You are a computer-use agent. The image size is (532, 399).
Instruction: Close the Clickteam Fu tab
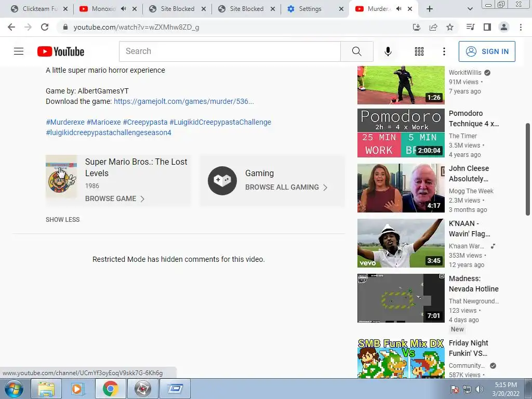[65, 9]
